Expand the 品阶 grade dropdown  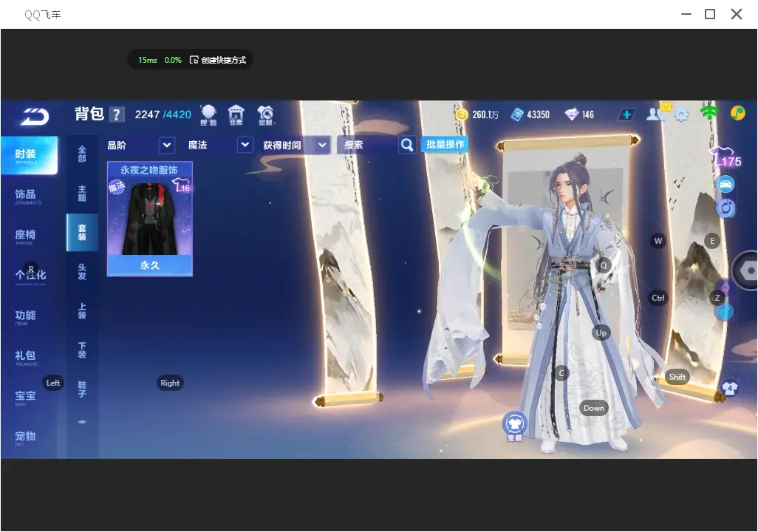click(x=166, y=145)
